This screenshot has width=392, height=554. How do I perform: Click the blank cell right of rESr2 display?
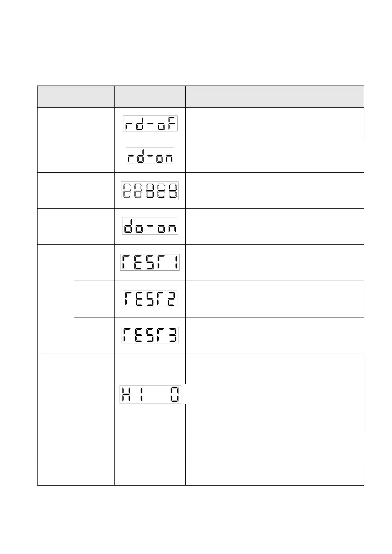tap(274, 299)
